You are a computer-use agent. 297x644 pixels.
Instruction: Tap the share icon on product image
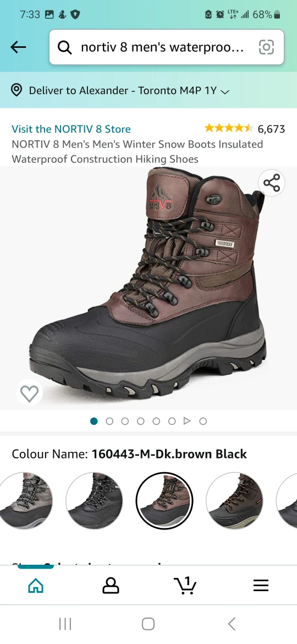tap(272, 183)
